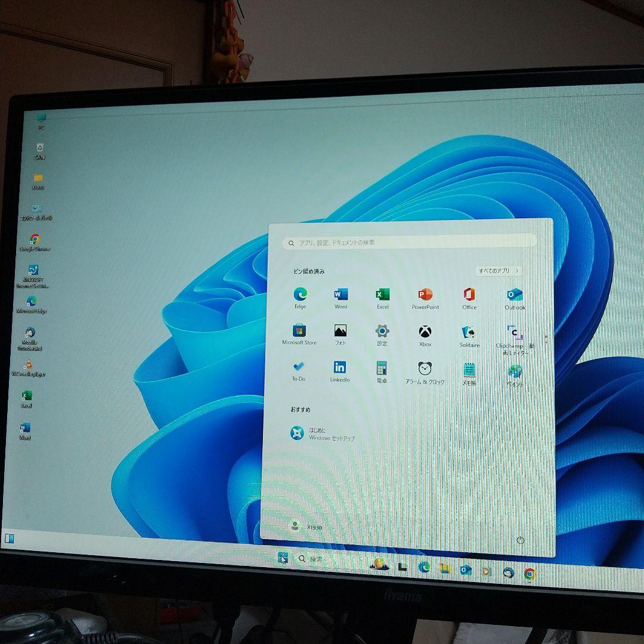Open the pinned Office app

click(x=469, y=299)
